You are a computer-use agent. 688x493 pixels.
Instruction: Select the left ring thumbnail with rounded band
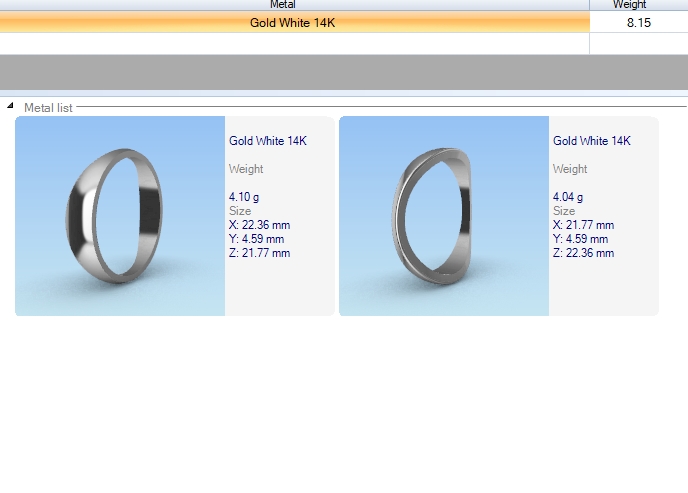tap(120, 216)
